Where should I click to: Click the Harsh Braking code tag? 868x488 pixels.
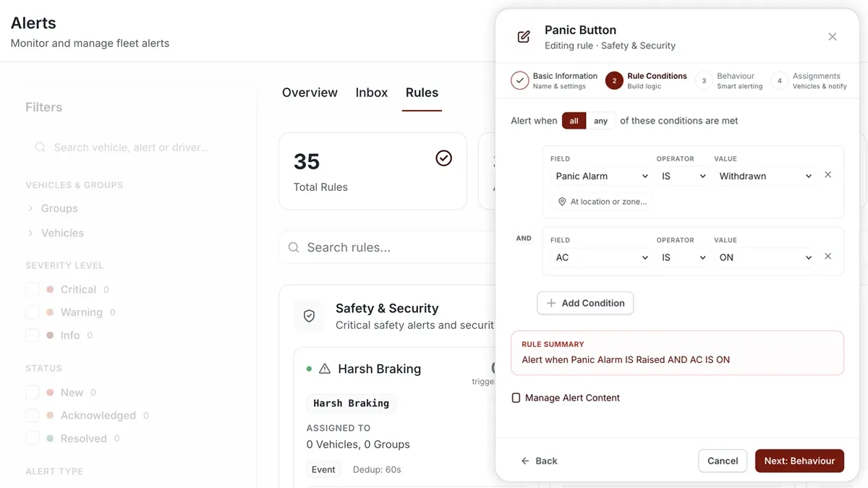351,403
